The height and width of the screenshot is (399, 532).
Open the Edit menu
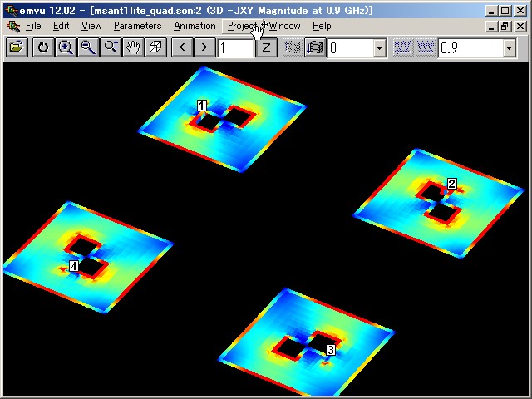(61, 26)
